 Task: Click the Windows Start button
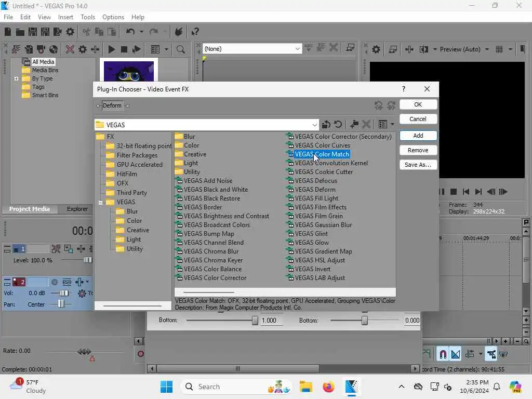(166, 387)
